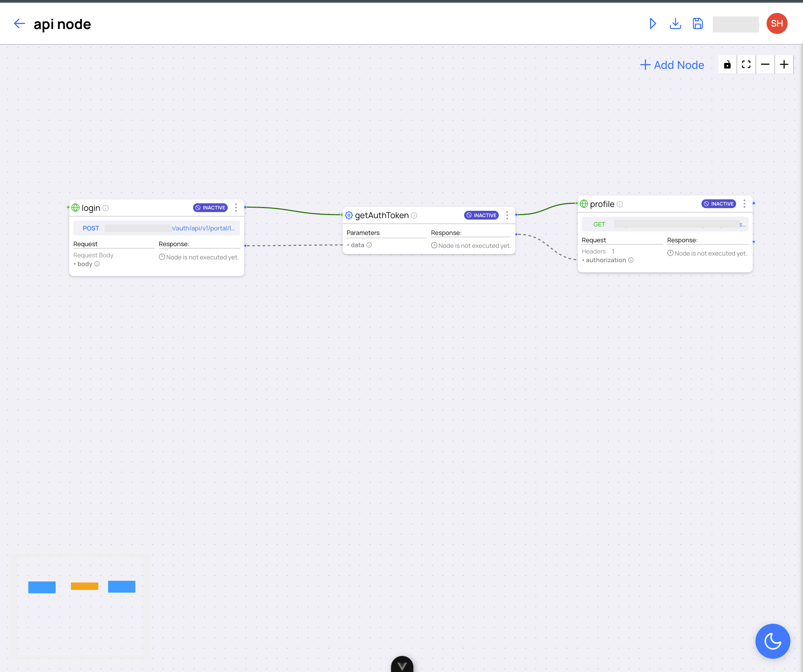The width and height of the screenshot is (803, 672).
Task: Select Response tab in getAuthToken node
Action: (x=446, y=233)
